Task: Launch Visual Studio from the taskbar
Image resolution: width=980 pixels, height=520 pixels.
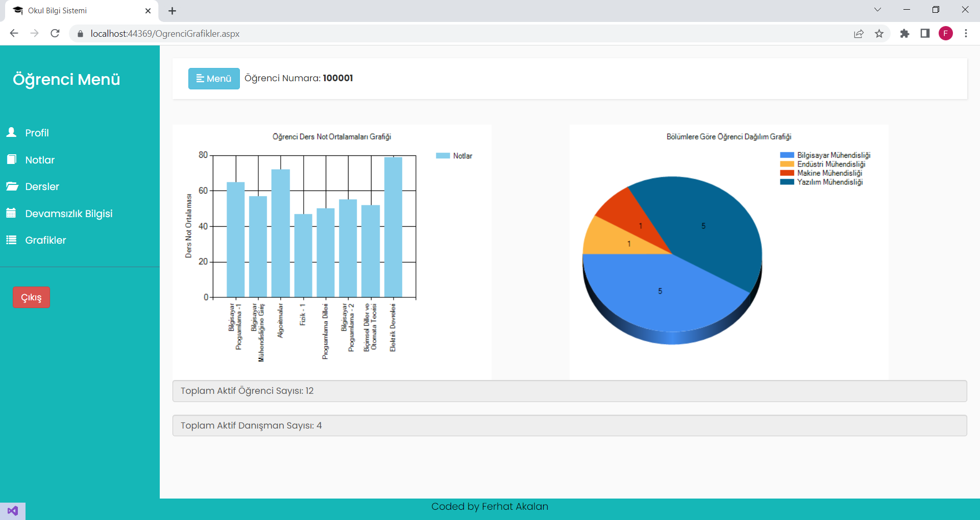Action: pyautogui.click(x=13, y=510)
